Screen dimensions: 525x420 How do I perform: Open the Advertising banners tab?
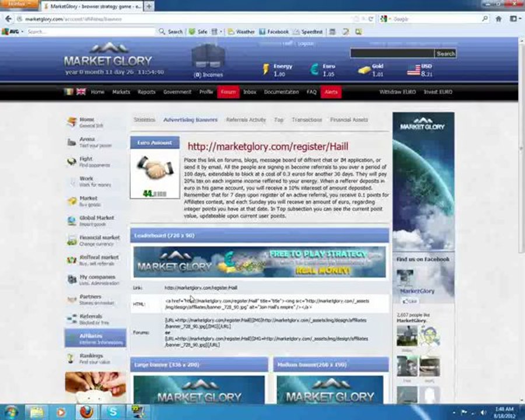(190, 120)
